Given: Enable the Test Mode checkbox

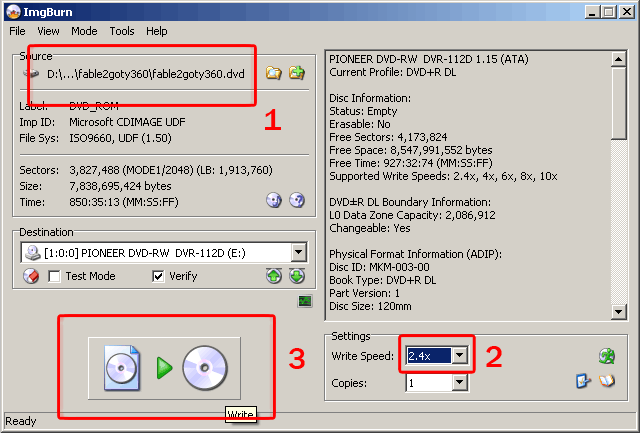Looking at the screenshot, I should [54, 276].
